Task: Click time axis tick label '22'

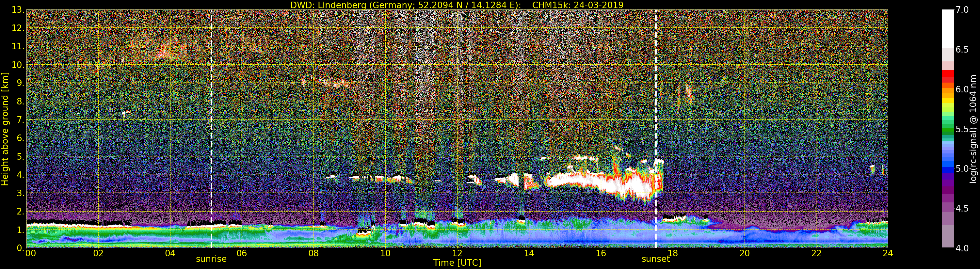Action: 816,253
